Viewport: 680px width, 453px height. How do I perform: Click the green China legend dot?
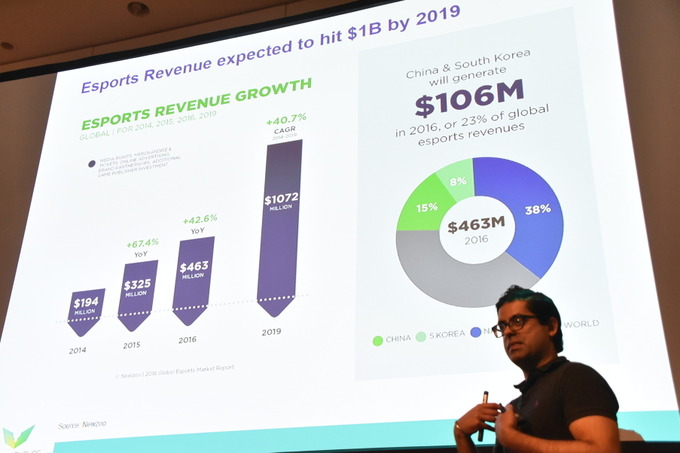[378, 340]
